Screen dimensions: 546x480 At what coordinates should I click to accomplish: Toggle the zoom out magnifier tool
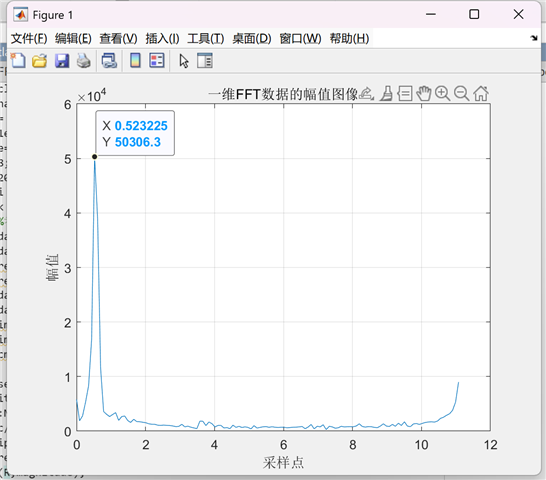tap(462, 93)
